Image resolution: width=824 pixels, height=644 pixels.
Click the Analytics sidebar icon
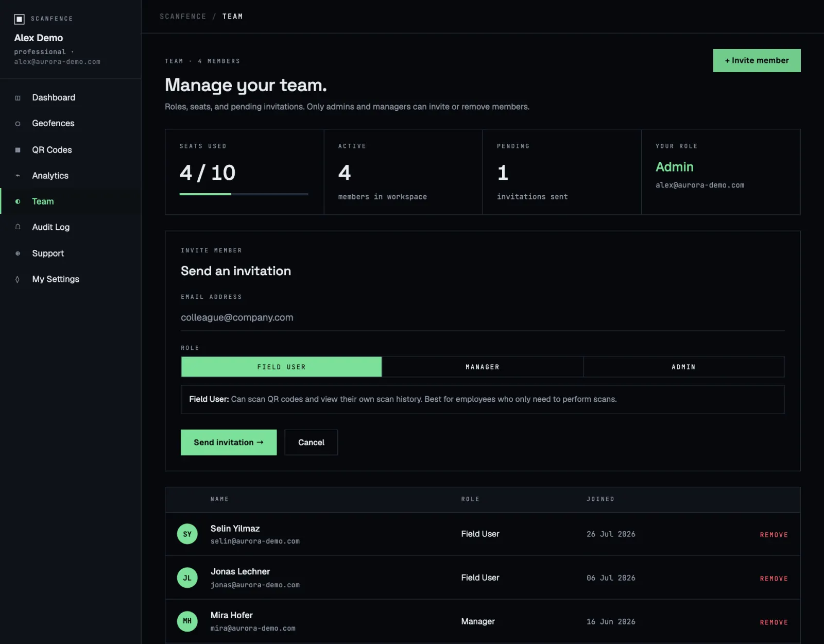[x=18, y=176]
